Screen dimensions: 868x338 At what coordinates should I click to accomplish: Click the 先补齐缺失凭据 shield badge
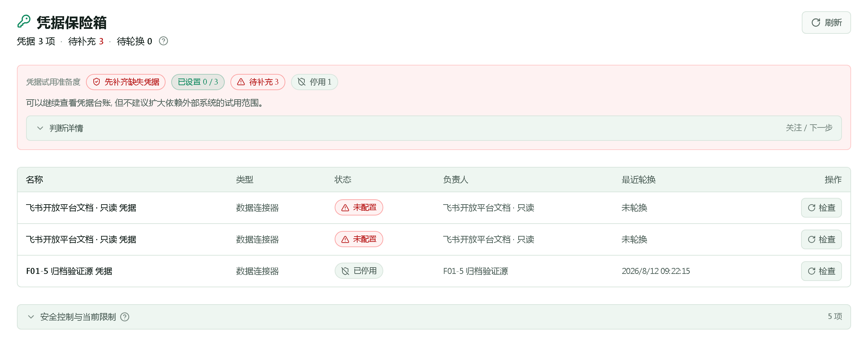(126, 82)
